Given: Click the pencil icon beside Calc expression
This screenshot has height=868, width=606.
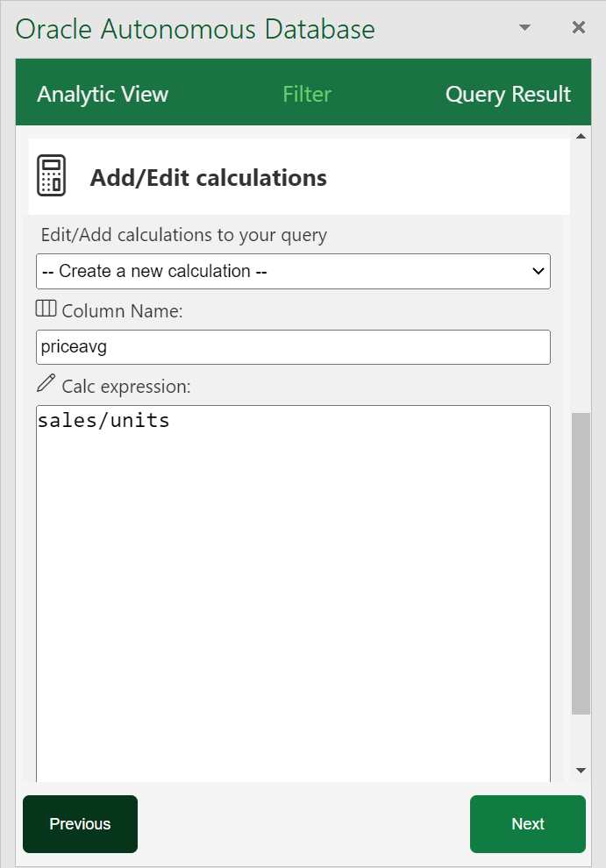Looking at the screenshot, I should pyautogui.click(x=46, y=384).
